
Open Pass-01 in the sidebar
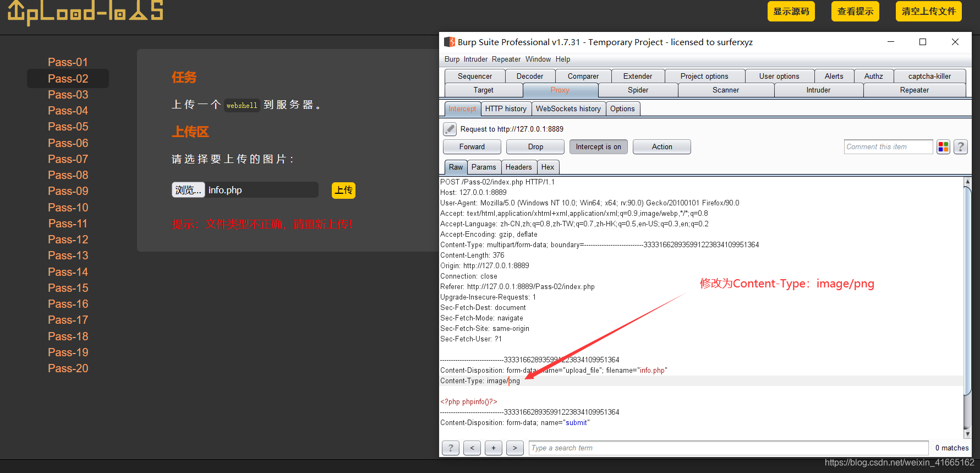(x=68, y=62)
